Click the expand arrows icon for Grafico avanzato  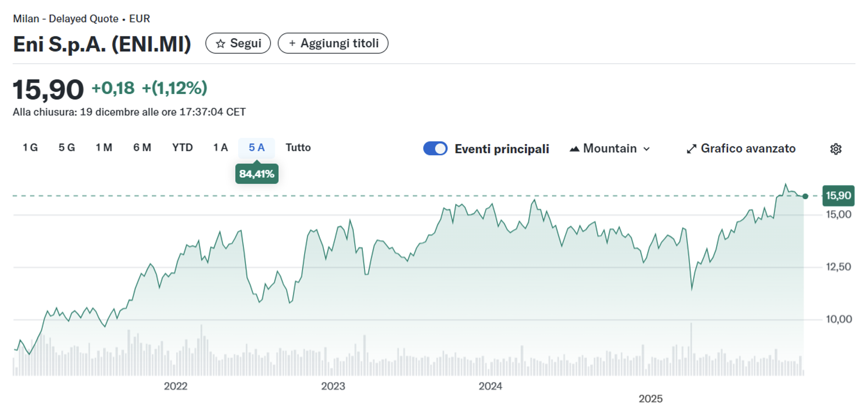[691, 149]
